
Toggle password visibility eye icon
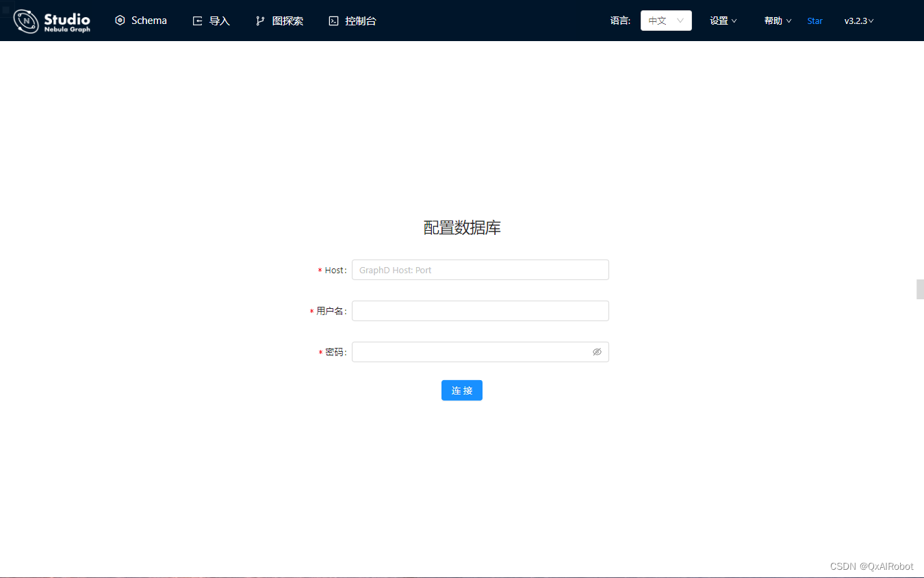click(597, 352)
